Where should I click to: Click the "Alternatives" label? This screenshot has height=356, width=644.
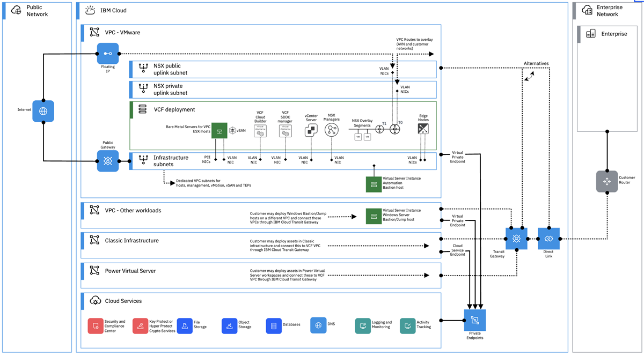536,63
